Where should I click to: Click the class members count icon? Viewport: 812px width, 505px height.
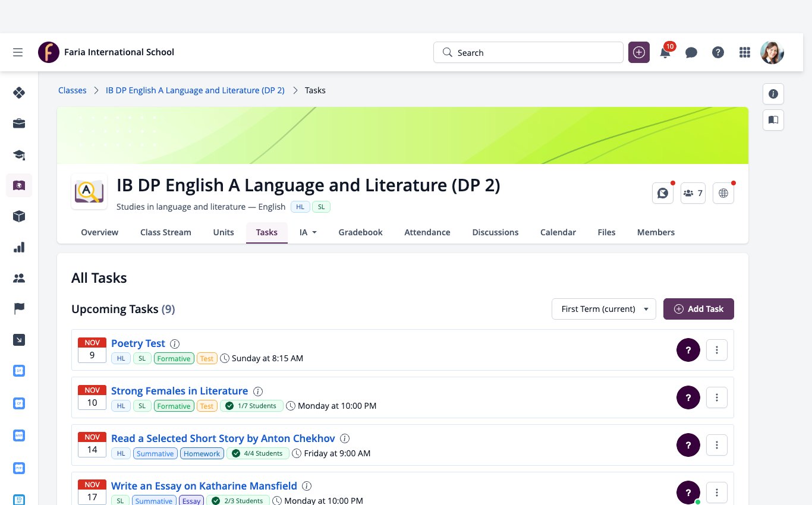[x=693, y=193]
